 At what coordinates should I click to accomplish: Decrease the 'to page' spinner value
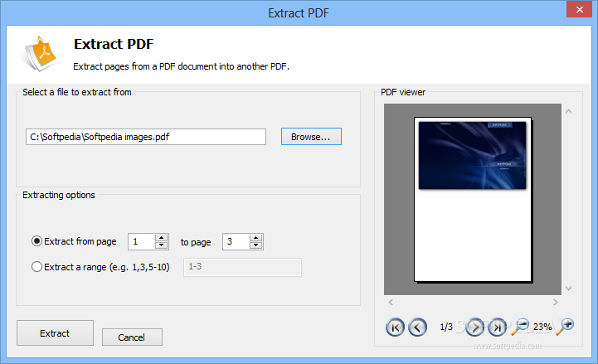pos(256,245)
